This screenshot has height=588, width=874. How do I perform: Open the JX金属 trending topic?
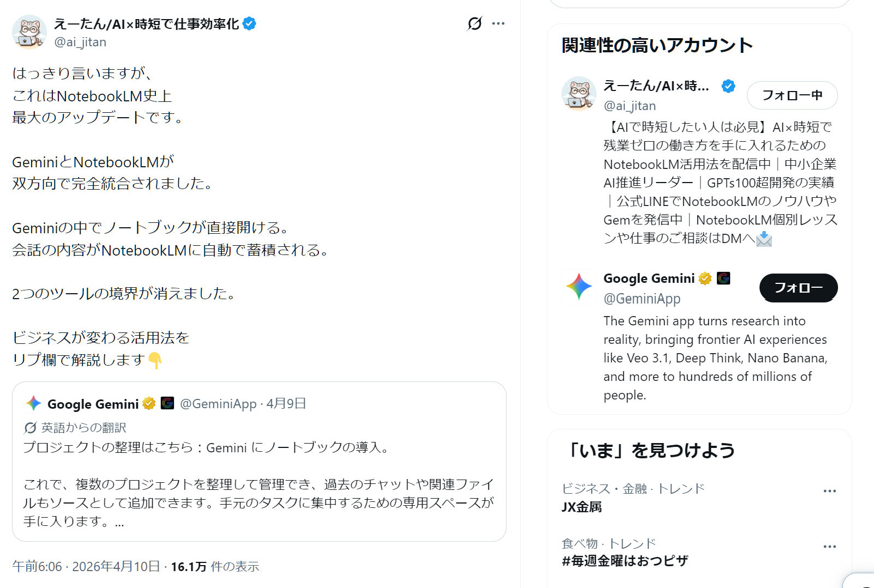[582, 507]
